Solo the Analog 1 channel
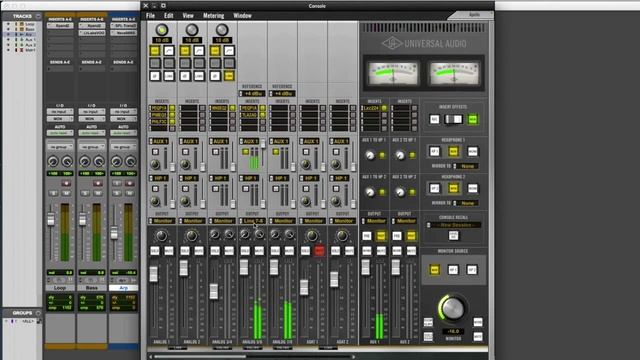 coord(155,251)
